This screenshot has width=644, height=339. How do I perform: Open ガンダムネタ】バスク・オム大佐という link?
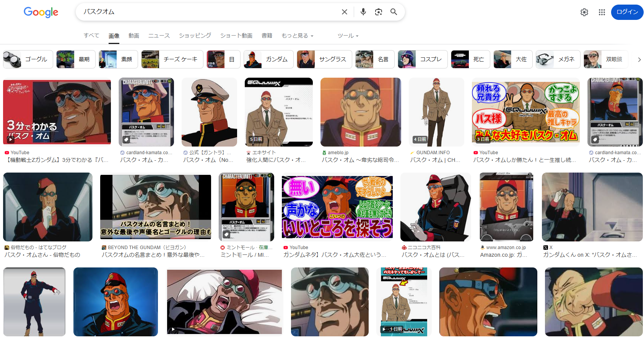[335, 255]
